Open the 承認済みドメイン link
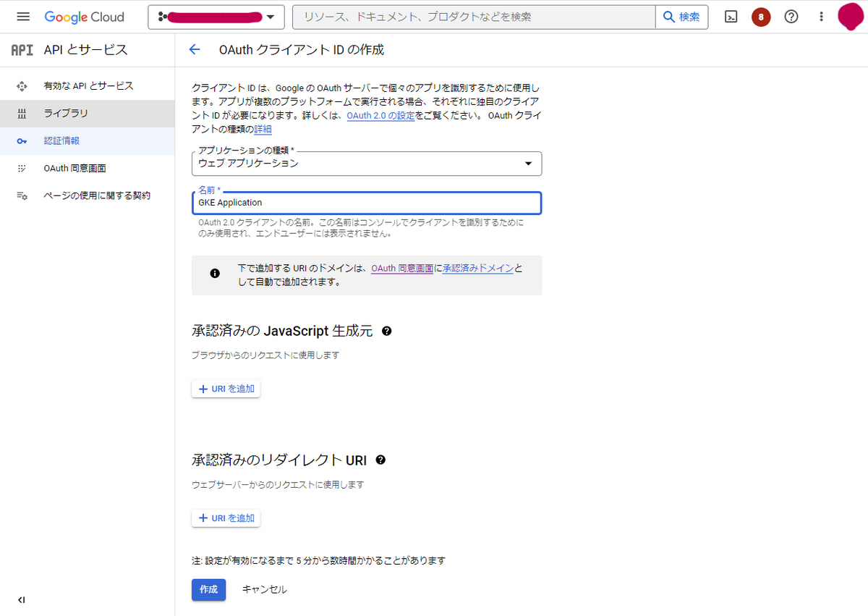This screenshot has height=616, width=868. [478, 268]
